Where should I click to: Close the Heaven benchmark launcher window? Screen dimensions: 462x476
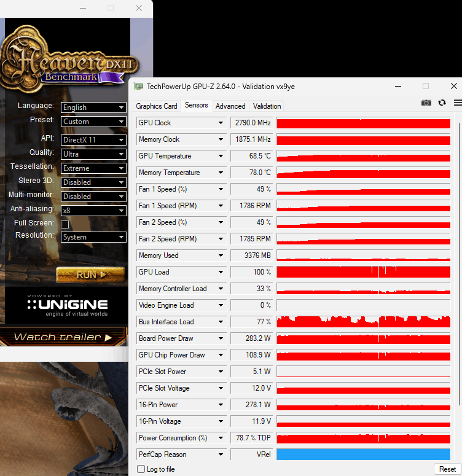coord(139,8)
